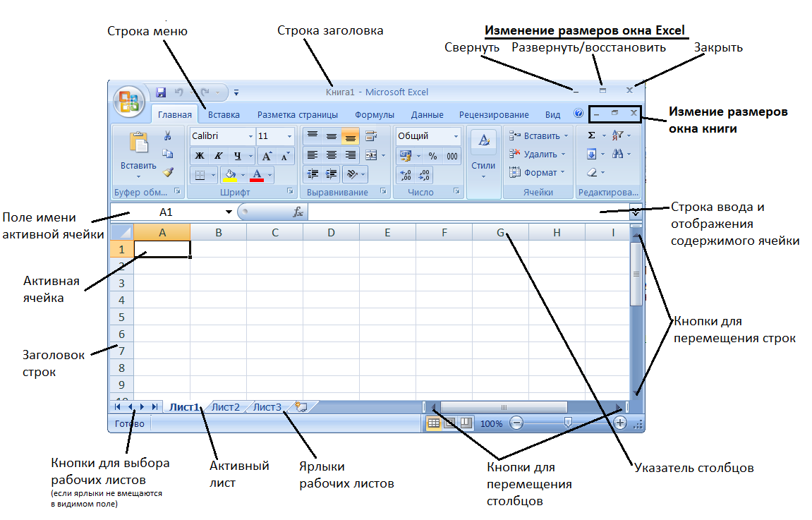Decrease font size with small A

point(285,155)
